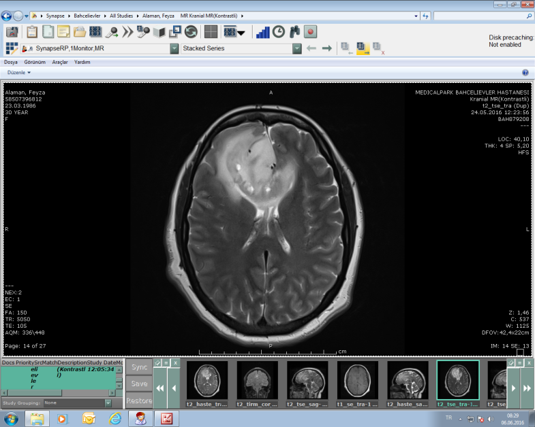
Task: Open the Windows Start button
Action: [11, 419]
